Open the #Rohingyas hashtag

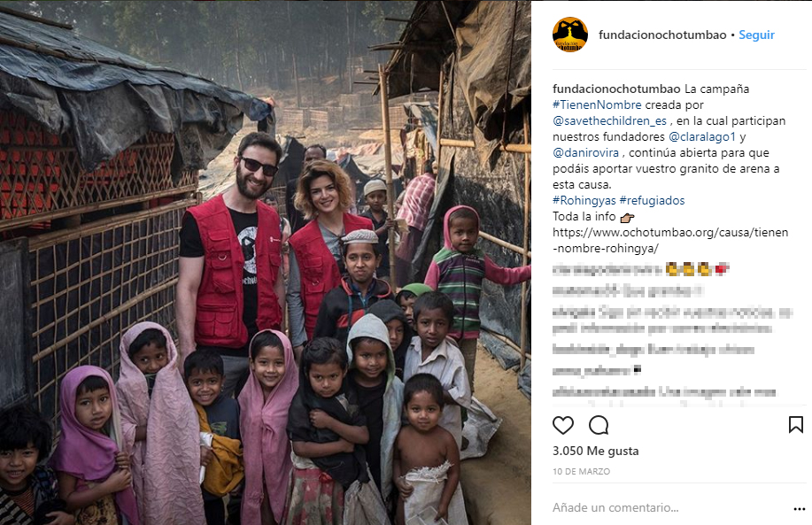pyautogui.click(x=584, y=200)
